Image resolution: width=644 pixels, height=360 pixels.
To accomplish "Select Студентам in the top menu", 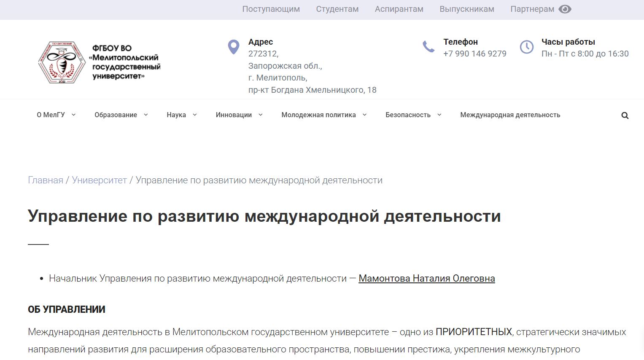I will [x=337, y=9].
